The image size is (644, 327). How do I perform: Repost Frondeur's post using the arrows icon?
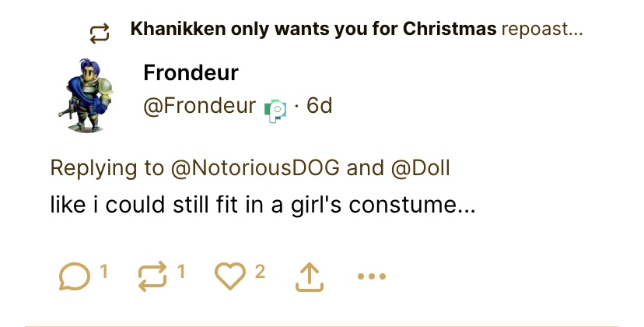pyautogui.click(x=151, y=276)
